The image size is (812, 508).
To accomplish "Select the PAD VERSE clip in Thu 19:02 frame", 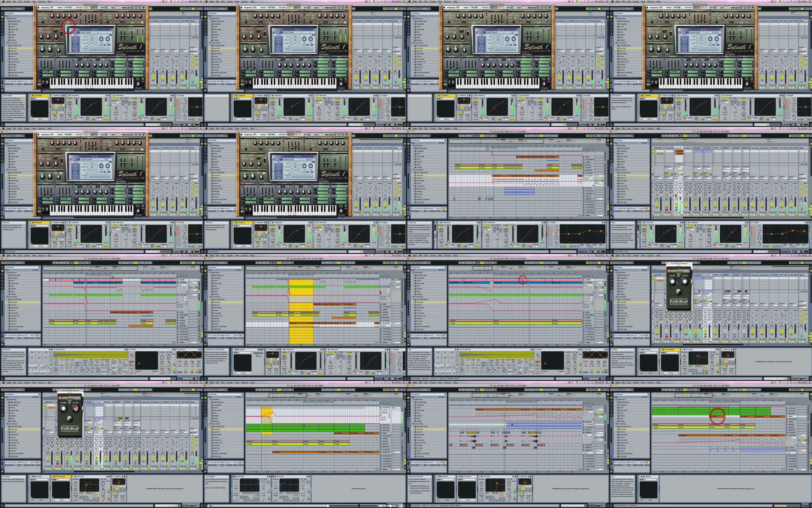I will click(x=341, y=433).
